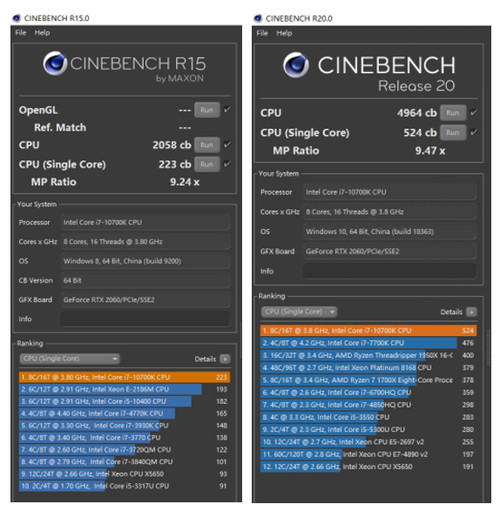Expand CPU (Single Core) ranking dropdown in R15
Viewport: 500px width, 511px height.
[x=69, y=359]
